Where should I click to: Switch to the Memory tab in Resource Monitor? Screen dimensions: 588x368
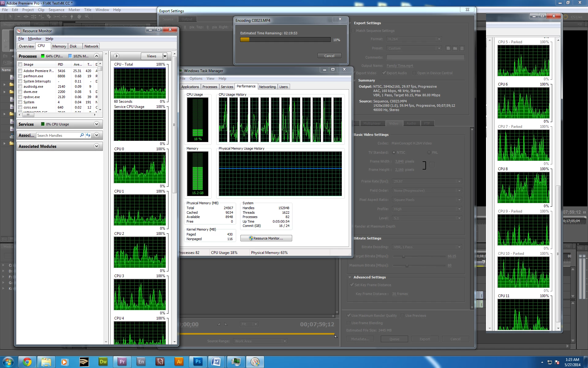click(59, 46)
